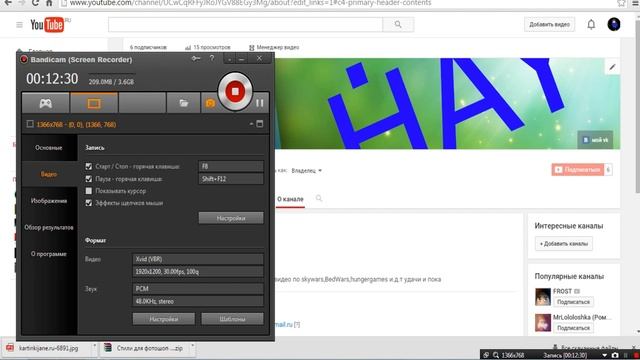Open MrLololoshka channel thumbnail
Image resolution: width=640 pixels, height=360 pixels.
tap(543, 322)
